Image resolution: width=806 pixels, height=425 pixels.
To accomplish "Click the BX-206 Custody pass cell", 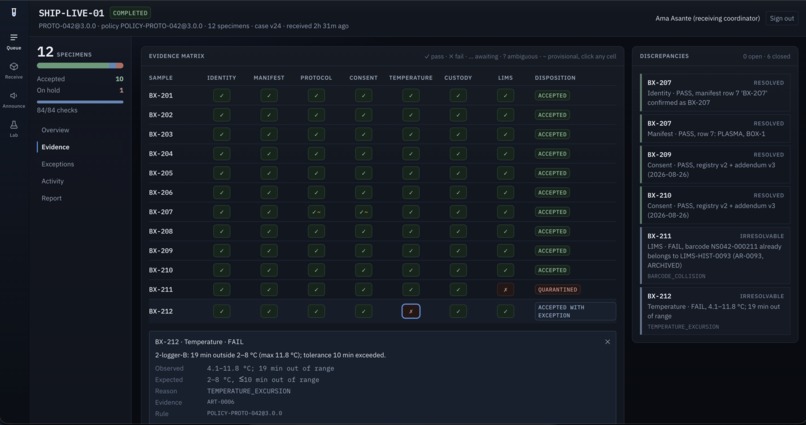I will (458, 192).
